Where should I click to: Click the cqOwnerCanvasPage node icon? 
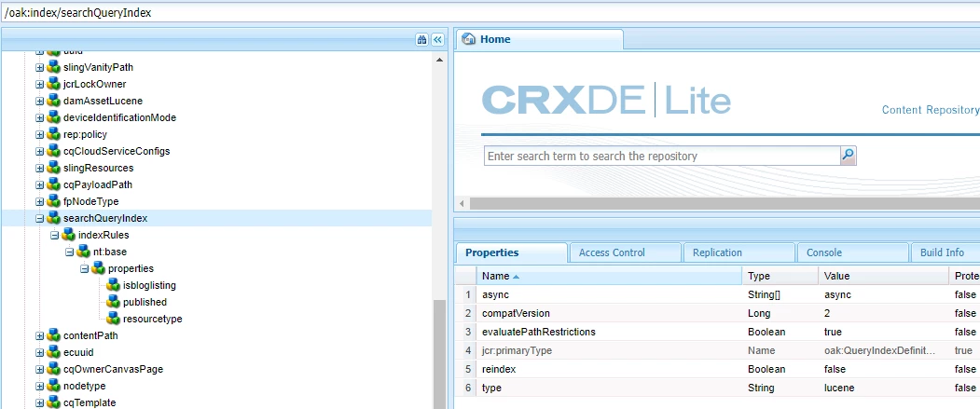tap(53, 369)
